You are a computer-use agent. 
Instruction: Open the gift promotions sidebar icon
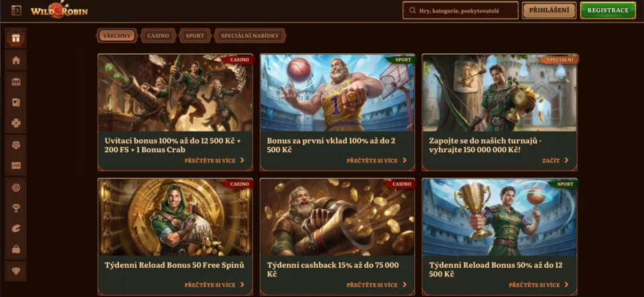(16, 38)
